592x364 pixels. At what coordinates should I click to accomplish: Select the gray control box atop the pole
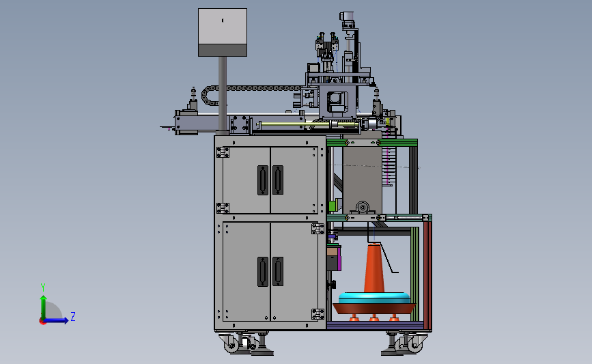(223, 33)
